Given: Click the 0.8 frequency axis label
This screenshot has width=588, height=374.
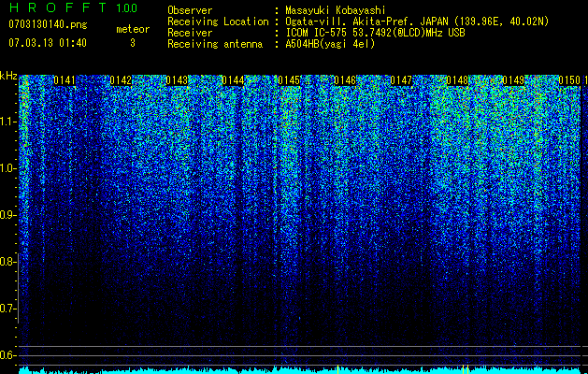Looking at the screenshot, I should [8, 262].
